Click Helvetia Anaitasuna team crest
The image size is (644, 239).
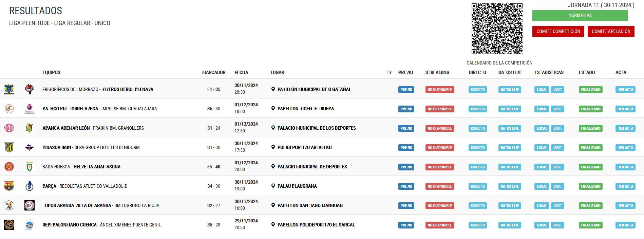click(x=30, y=167)
